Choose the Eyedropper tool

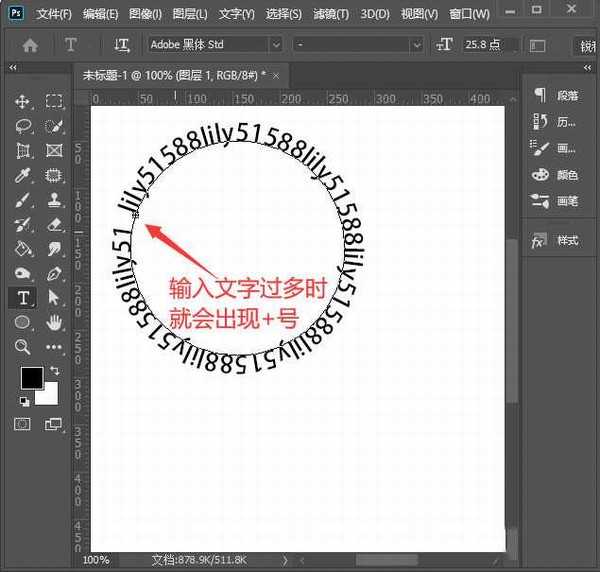click(23, 175)
